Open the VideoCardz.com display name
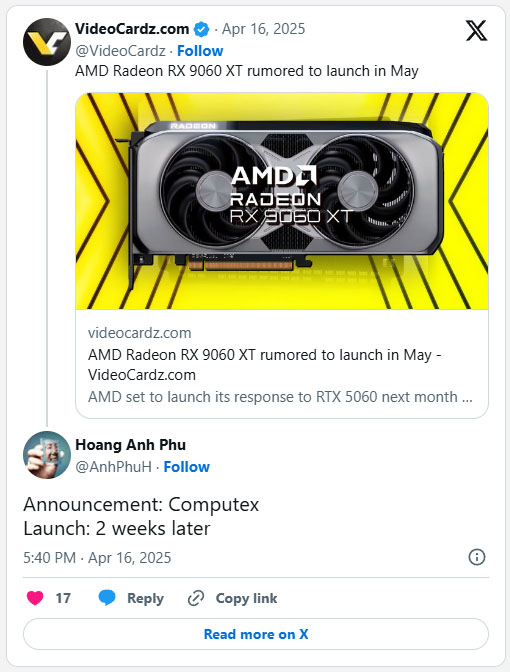 pos(132,29)
